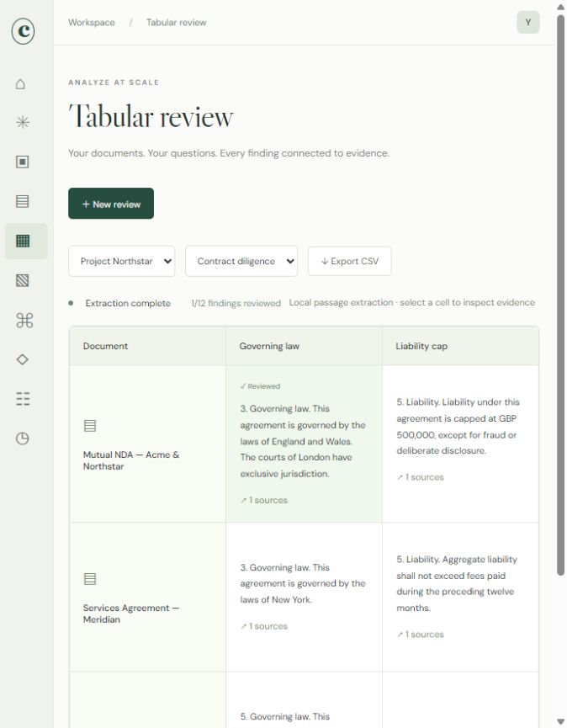Click the Liability cap column header
Viewport: 567px width, 728px height.
tap(460, 346)
